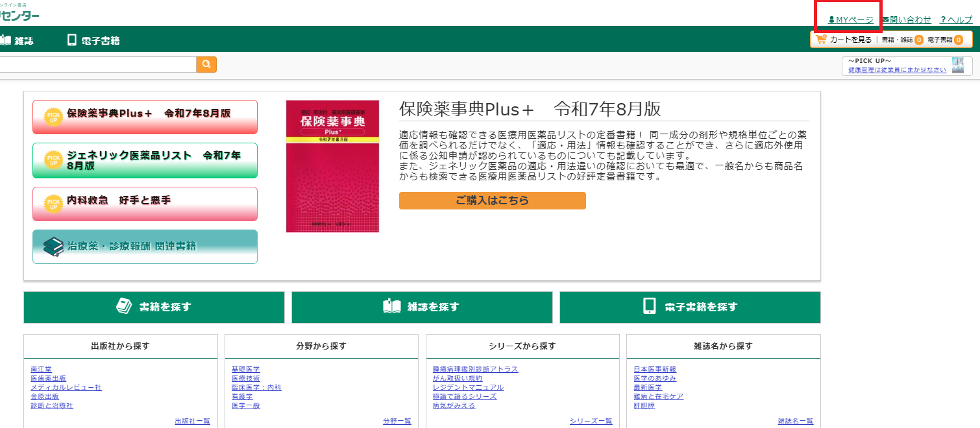This screenshot has height=428, width=980.
Task: Click the orange search magnifier icon
Action: (x=206, y=64)
